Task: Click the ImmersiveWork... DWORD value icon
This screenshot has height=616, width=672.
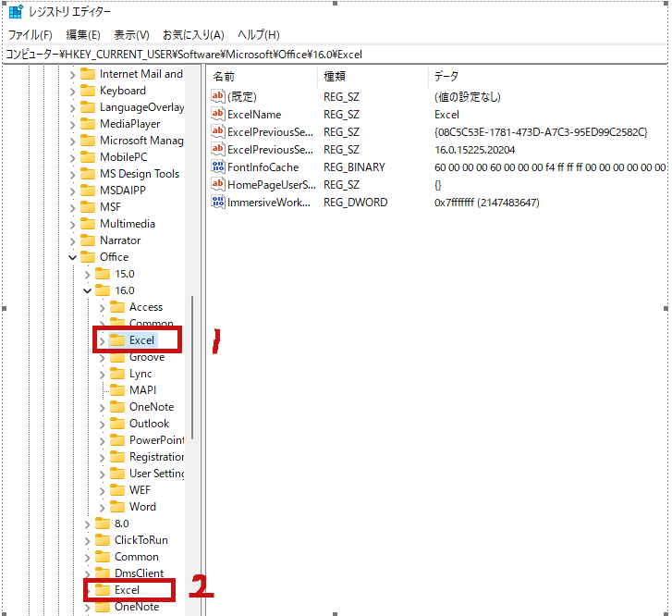Action: click(x=218, y=202)
